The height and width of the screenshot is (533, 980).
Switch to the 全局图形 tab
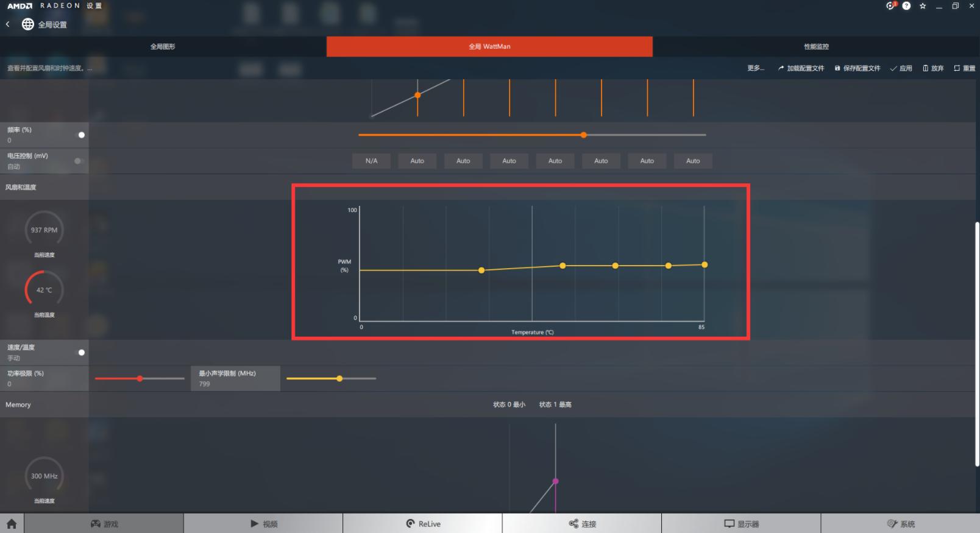tap(163, 46)
